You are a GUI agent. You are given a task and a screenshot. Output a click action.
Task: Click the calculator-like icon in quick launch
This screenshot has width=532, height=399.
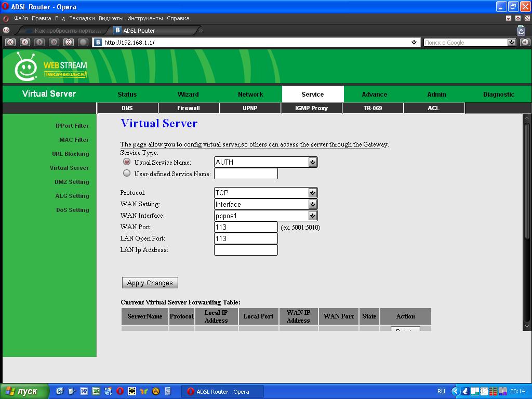tap(168, 391)
